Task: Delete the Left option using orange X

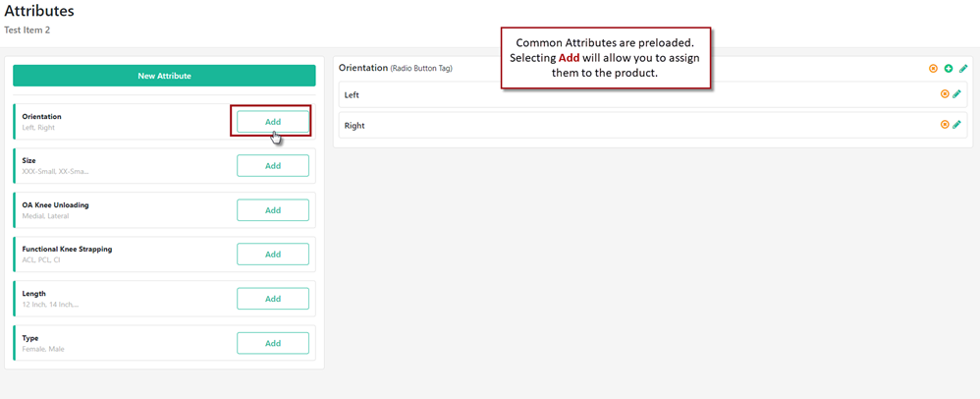Action: (945, 94)
